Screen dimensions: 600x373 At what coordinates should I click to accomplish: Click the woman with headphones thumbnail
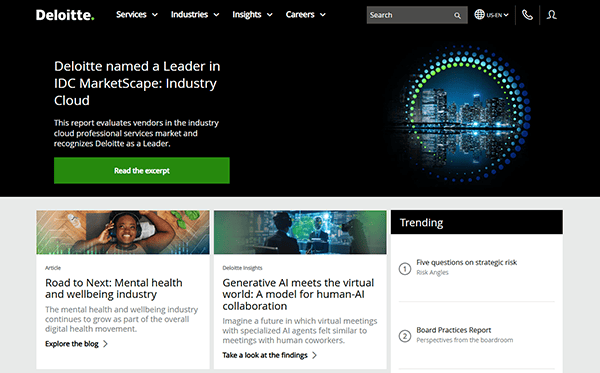[123, 232]
